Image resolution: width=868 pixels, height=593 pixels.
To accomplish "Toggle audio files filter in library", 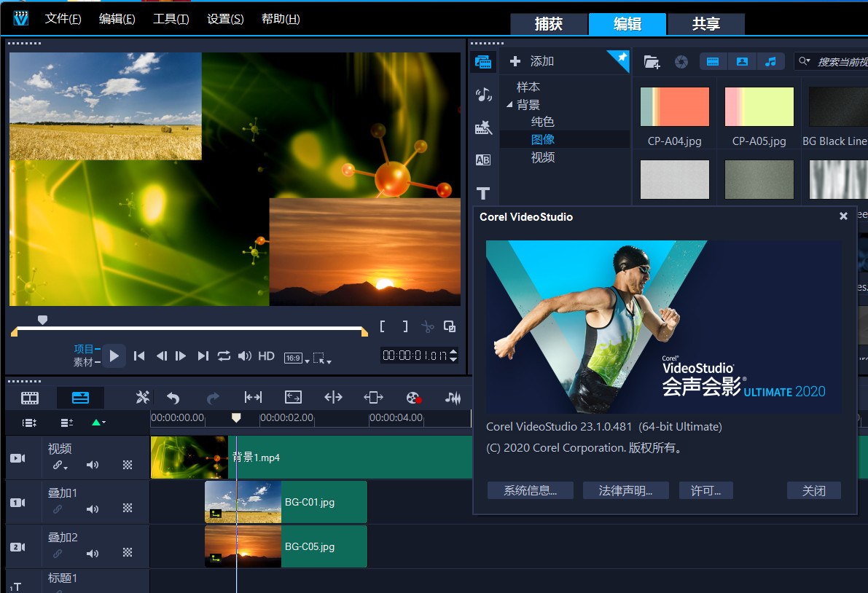I will [x=770, y=61].
